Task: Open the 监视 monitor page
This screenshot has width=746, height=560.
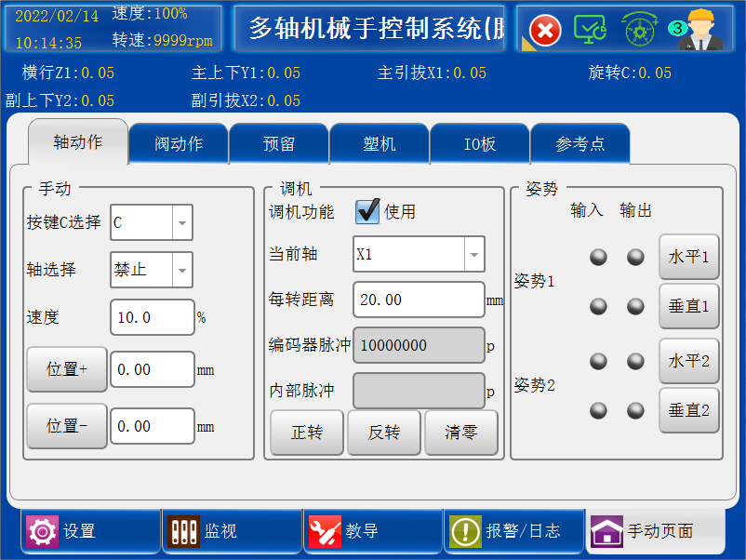Action: pyautogui.click(x=232, y=531)
